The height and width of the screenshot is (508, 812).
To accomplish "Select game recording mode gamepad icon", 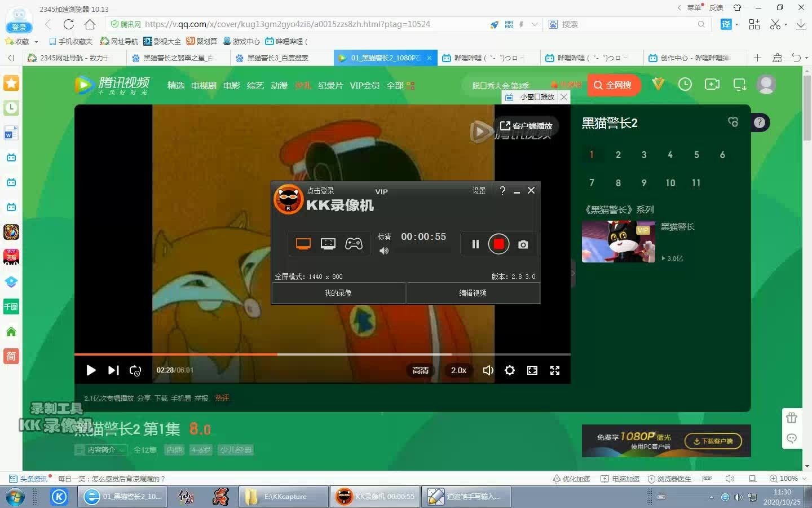I will point(354,244).
